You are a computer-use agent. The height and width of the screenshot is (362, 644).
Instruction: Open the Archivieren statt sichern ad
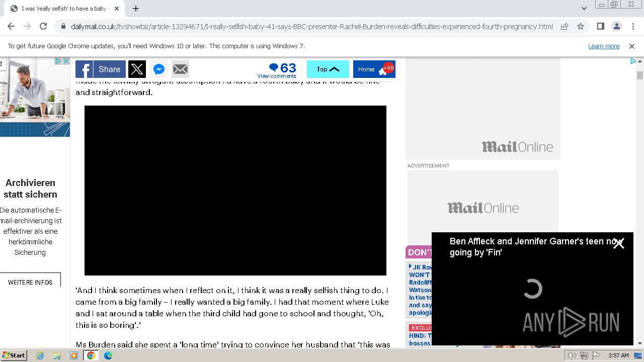pyautogui.click(x=30, y=189)
